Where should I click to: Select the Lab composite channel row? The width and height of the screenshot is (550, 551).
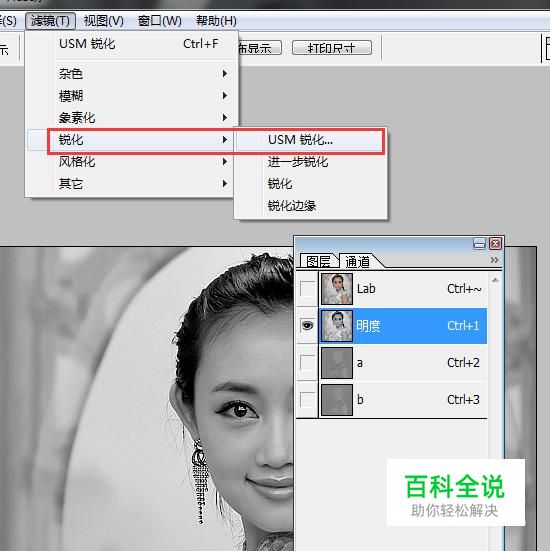[403, 289]
